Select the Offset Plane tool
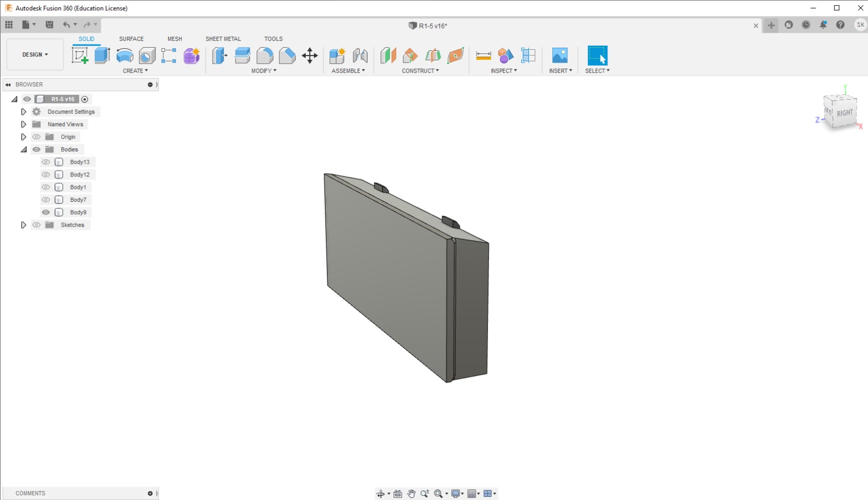This screenshot has width=868, height=500. pyautogui.click(x=388, y=55)
